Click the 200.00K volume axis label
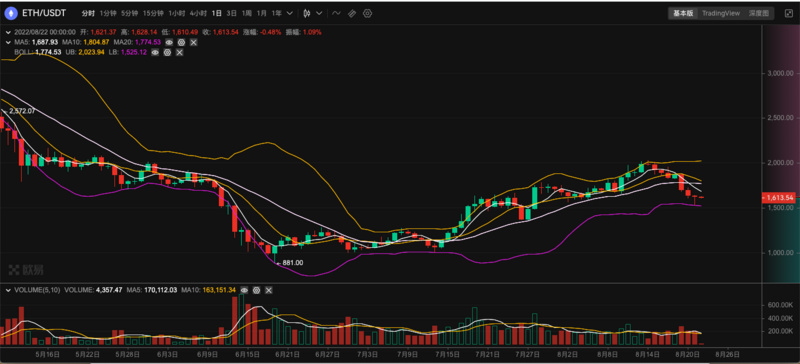Screen dimensions: 800x364 781,331
